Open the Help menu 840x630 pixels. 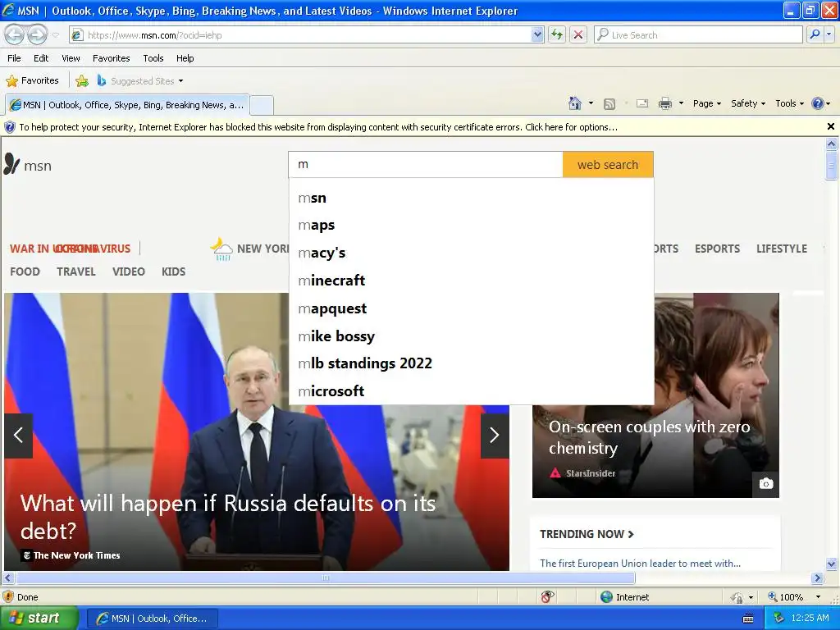[185, 58]
